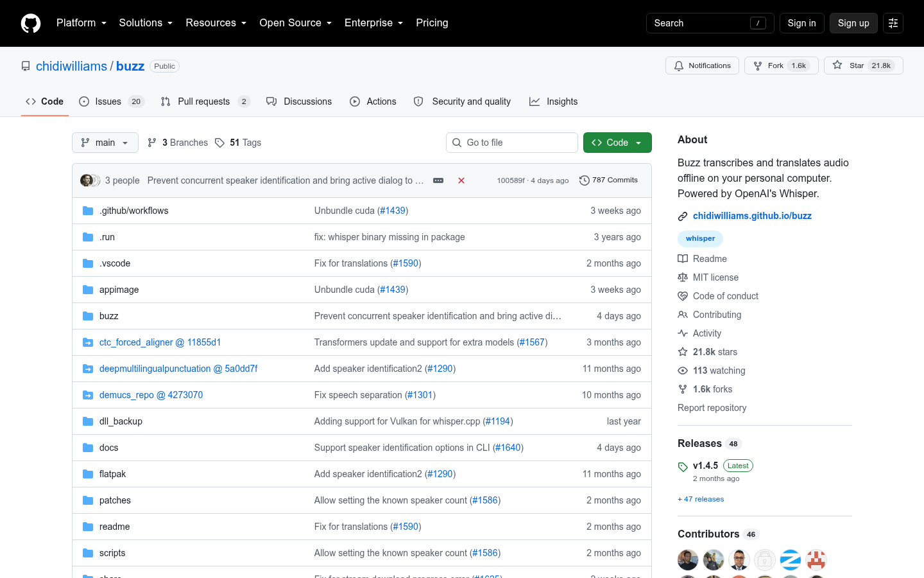This screenshot has height=578, width=924.
Task: Click the failed status red X icon
Action: pos(461,180)
